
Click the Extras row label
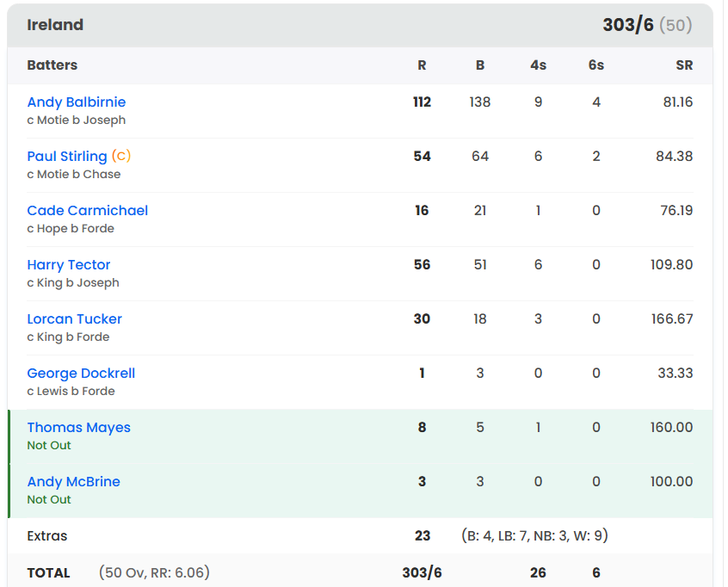(46, 536)
